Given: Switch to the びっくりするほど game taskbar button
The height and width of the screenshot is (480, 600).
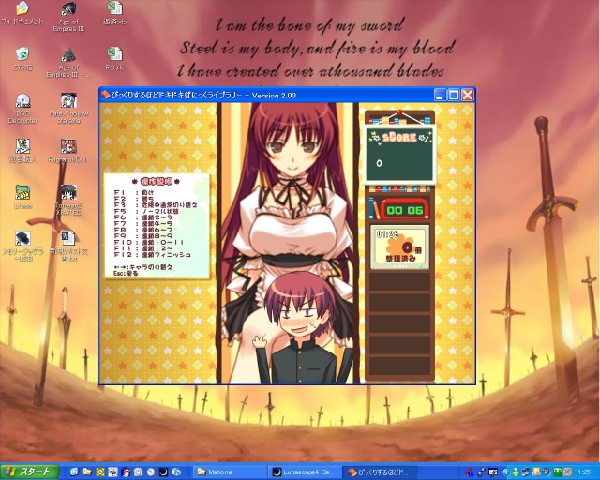Looking at the screenshot, I should tap(379, 472).
